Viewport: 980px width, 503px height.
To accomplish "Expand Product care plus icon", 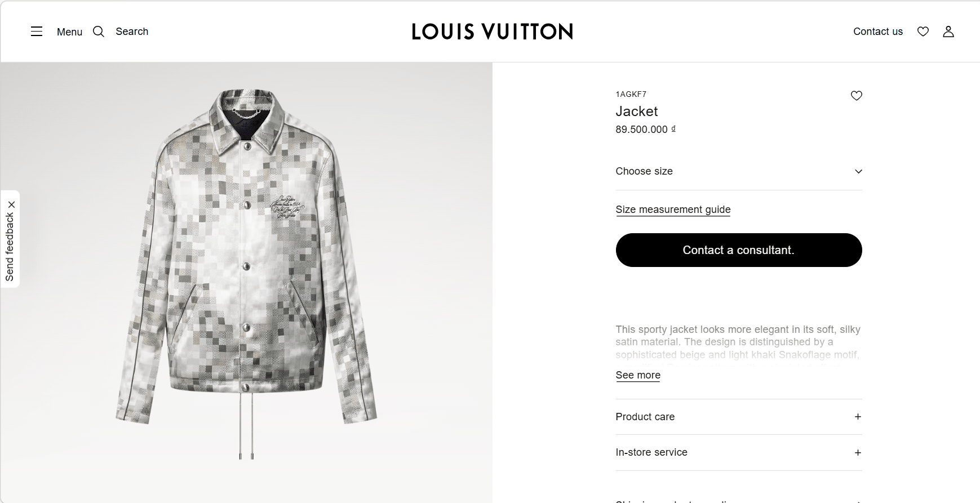I will point(858,417).
